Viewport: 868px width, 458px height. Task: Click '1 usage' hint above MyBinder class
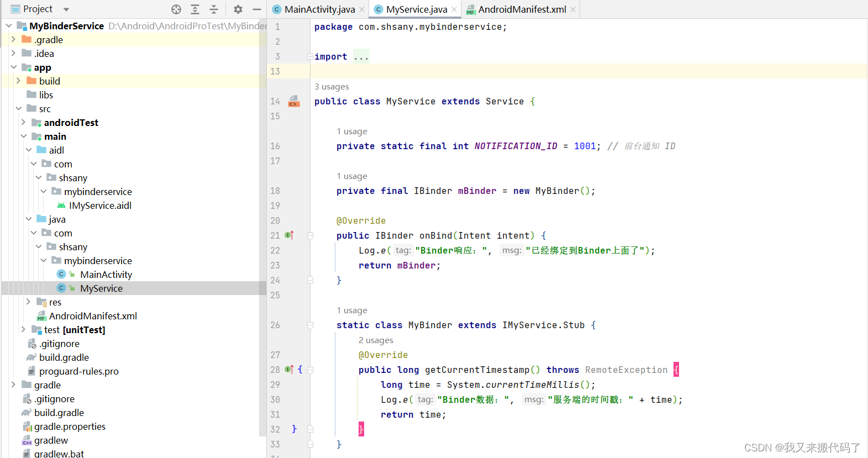coord(352,310)
